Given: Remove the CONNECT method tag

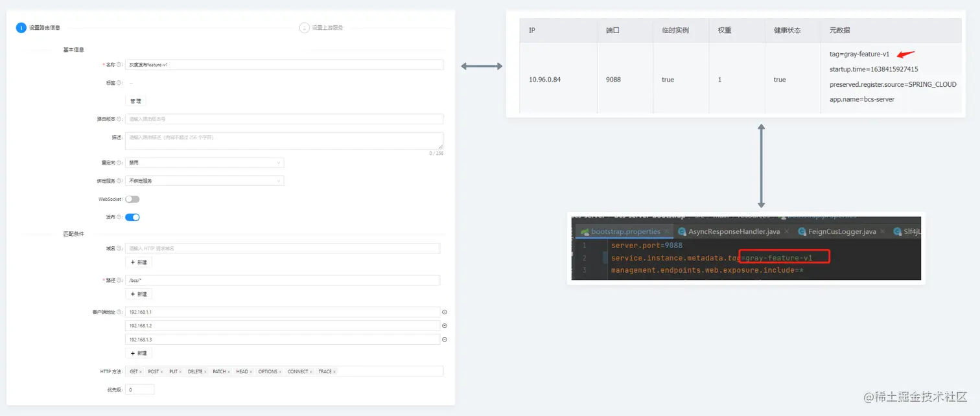Looking at the screenshot, I should click(311, 371).
